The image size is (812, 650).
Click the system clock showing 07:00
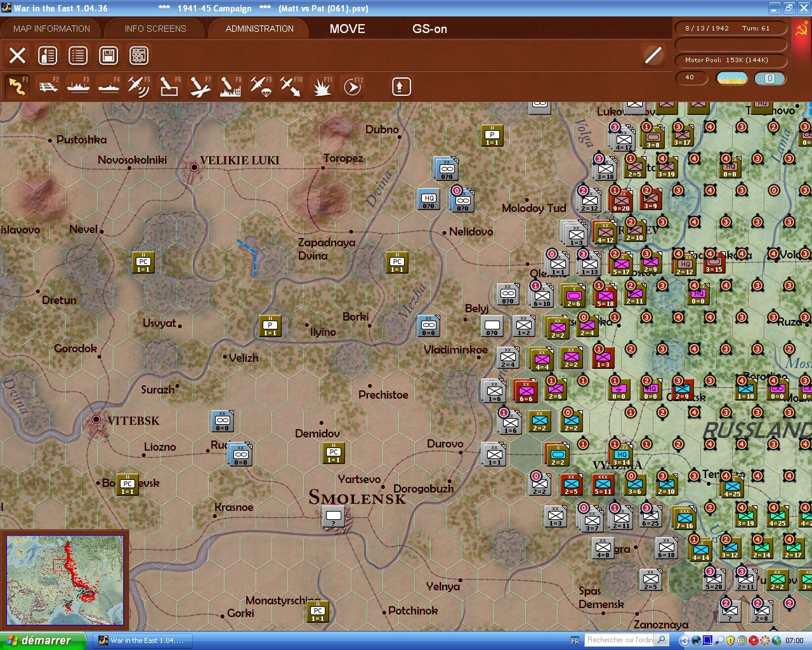pyautogui.click(x=794, y=640)
